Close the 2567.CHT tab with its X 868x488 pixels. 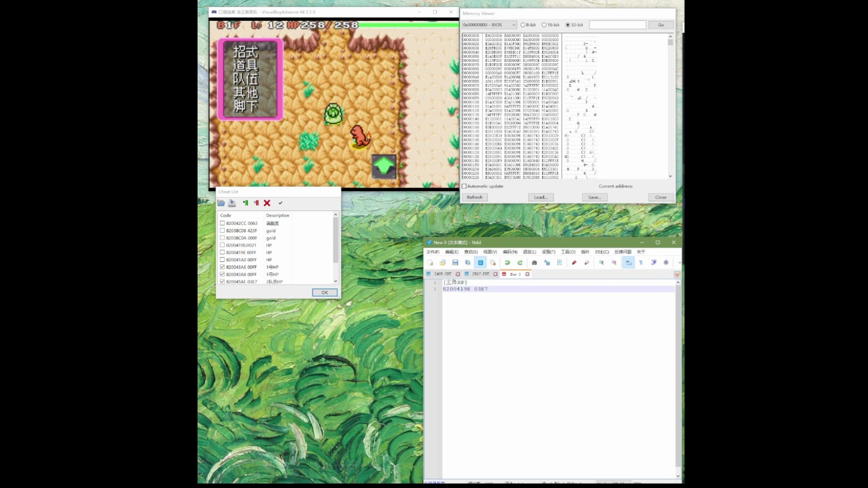495,274
